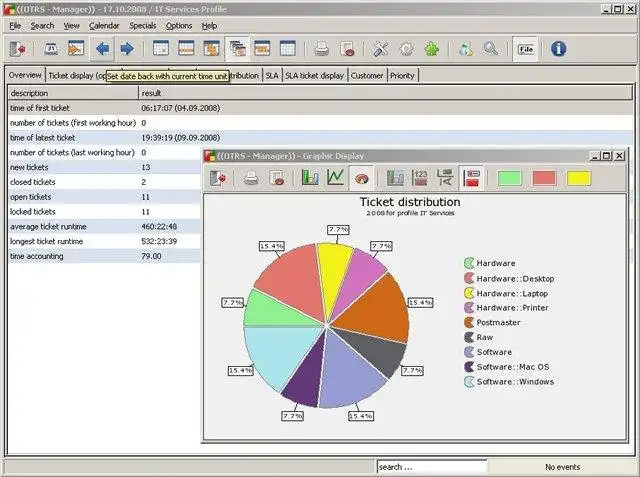Select the pie chart icon in Graphic Display
Image resolution: width=640 pixels, height=477 pixels.
pyautogui.click(x=361, y=178)
